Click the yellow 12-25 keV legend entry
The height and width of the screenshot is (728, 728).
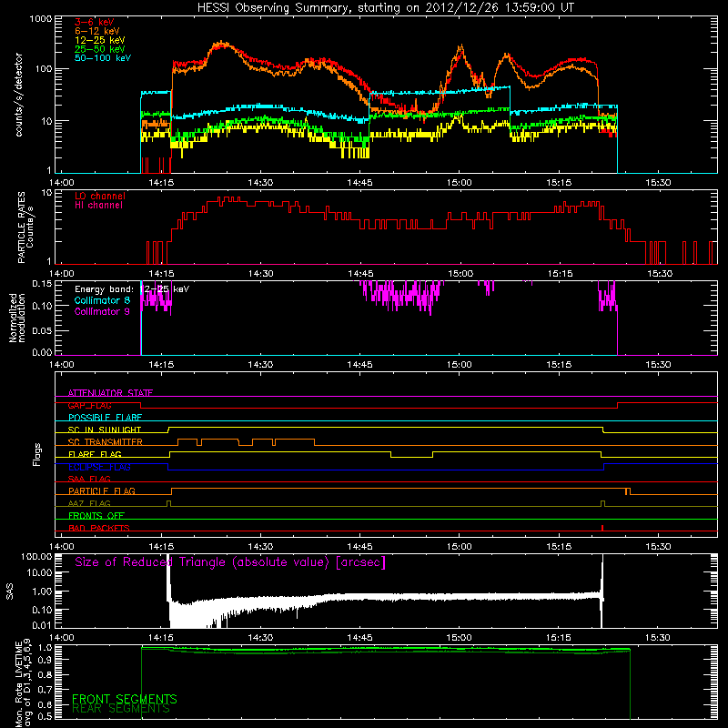point(100,40)
